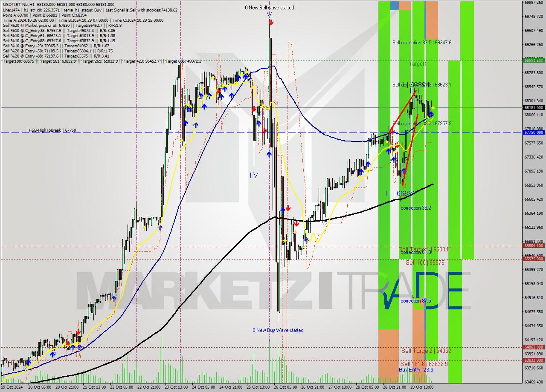Select the 66853.960 price axis value
Viewport: 546px width, 392px height.
(x=534, y=185)
